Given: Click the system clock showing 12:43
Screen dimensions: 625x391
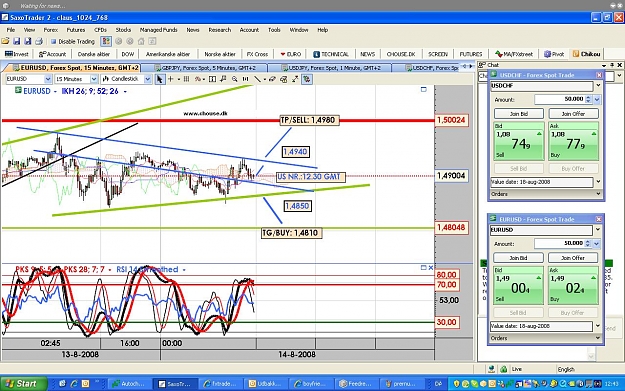Looking at the screenshot, I should click(x=611, y=384).
